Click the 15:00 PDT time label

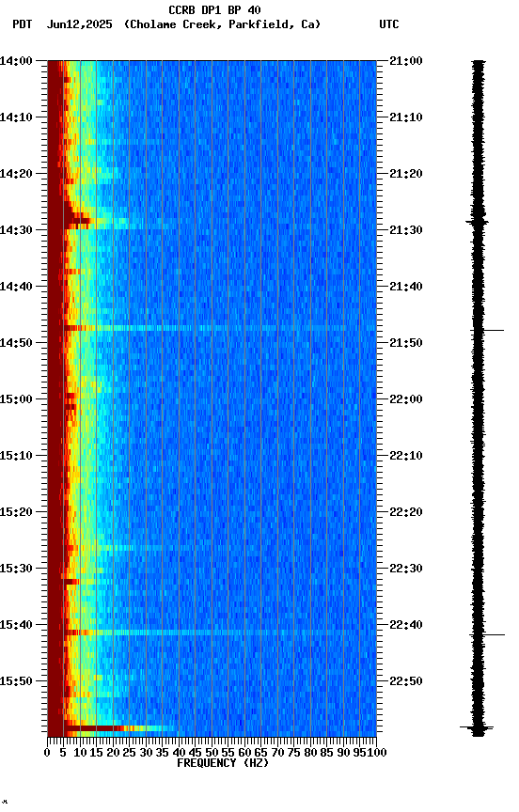pyautogui.click(x=16, y=399)
